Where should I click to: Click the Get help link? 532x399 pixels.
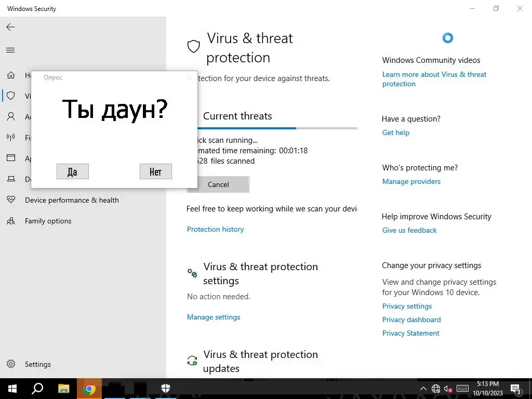[x=395, y=132]
